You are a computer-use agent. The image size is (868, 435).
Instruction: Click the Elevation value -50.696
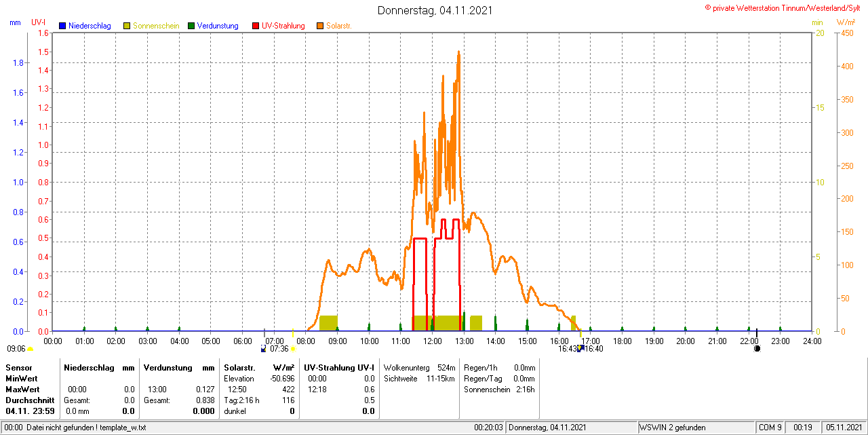coord(281,379)
